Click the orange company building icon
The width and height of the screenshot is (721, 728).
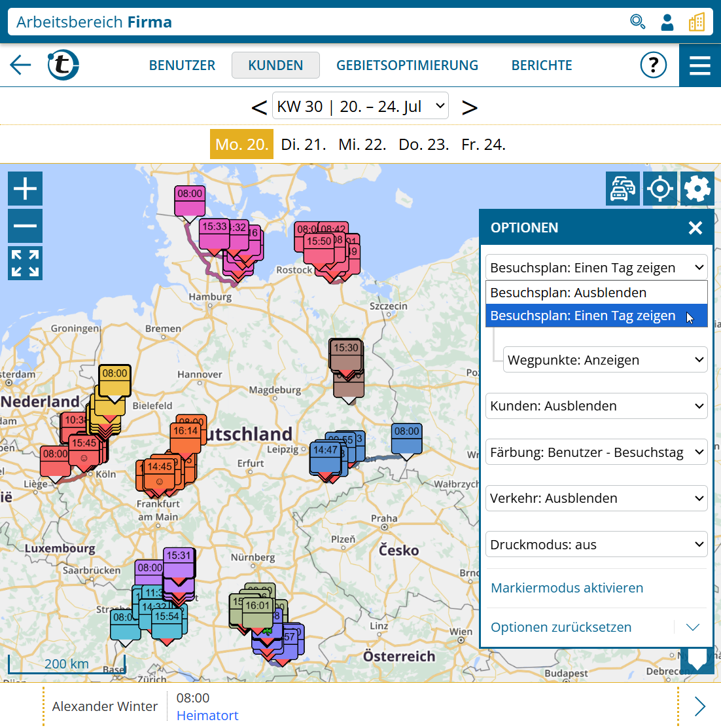click(x=696, y=22)
